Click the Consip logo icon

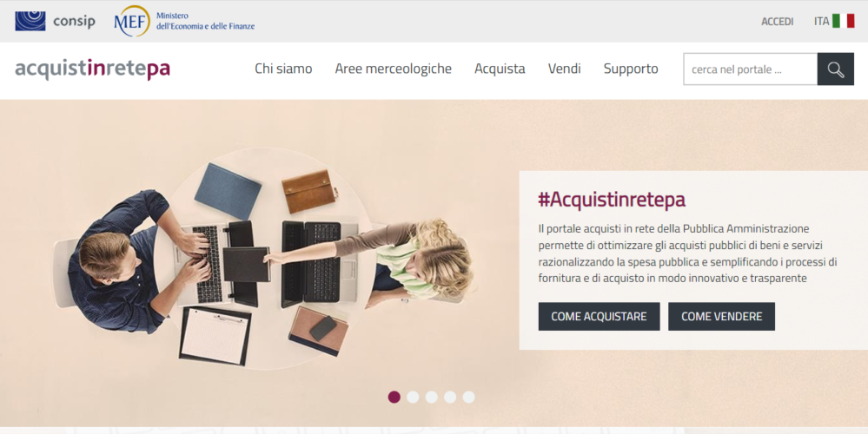tap(30, 21)
